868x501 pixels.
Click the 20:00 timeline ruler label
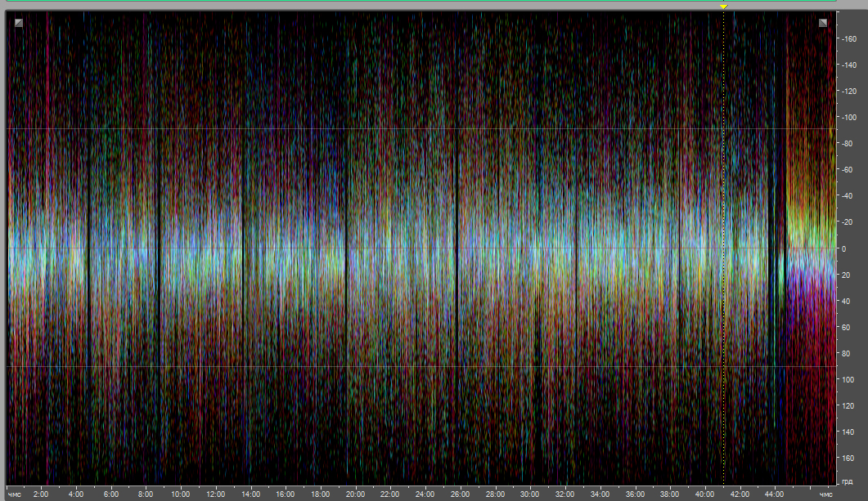pos(355,494)
